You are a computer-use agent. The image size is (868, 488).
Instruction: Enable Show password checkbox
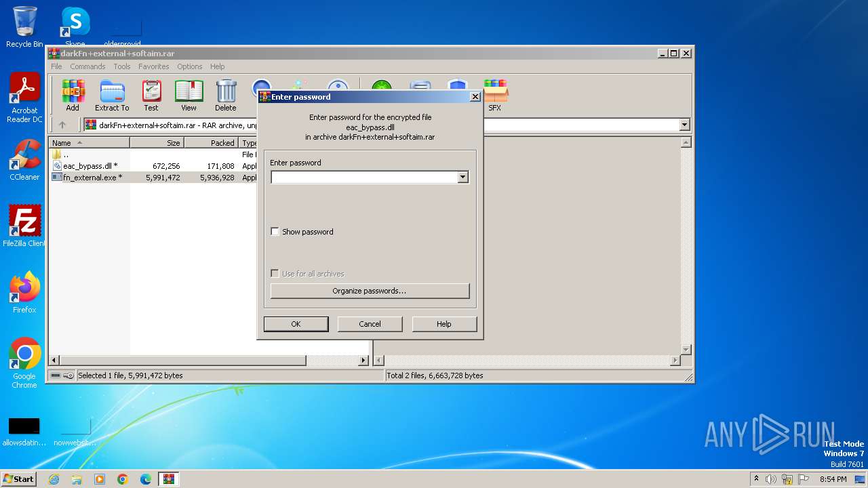point(275,232)
